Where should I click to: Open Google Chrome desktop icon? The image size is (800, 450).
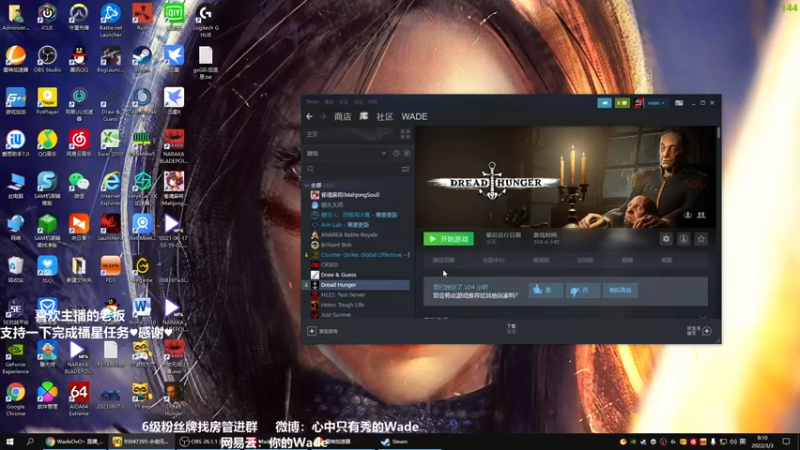pos(15,399)
